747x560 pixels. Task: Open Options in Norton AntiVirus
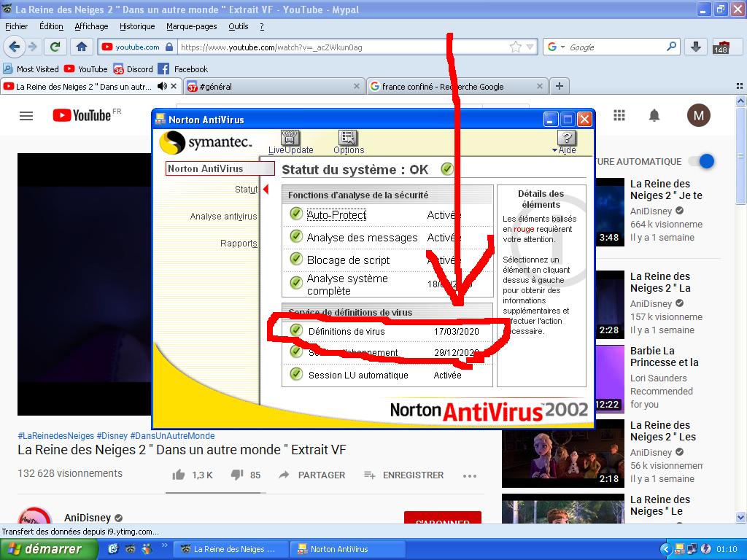pos(349,142)
